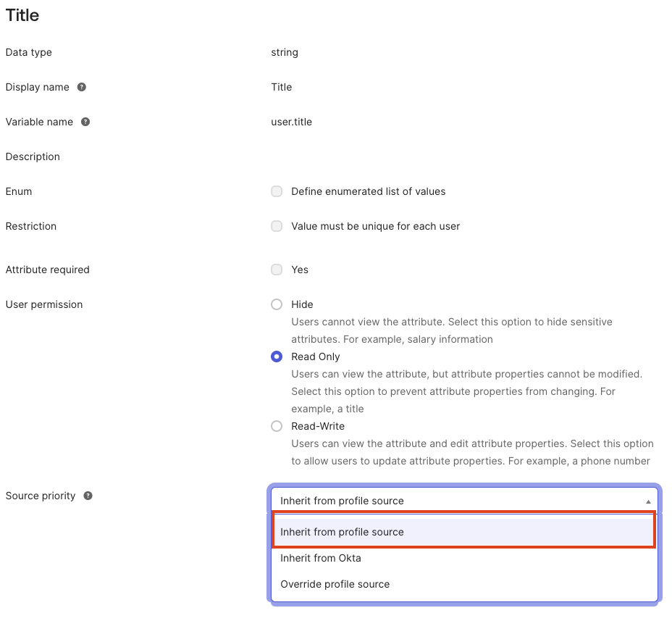Screen dimensions: 672x621
Task: Select the Read Only permission
Action: tap(276, 357)
